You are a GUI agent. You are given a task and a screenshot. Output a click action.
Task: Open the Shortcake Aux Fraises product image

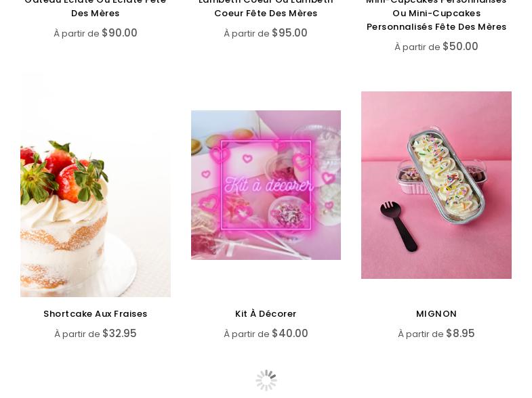[96, 185]
